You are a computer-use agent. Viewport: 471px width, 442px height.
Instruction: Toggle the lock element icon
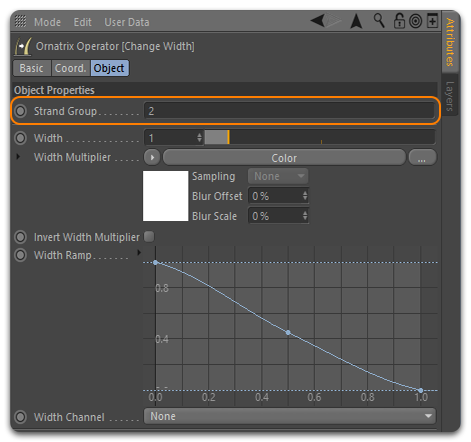[399, 21]
